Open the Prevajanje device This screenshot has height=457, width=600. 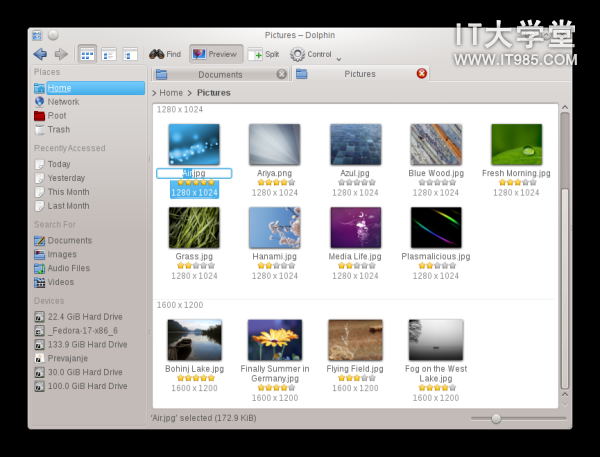point(89,358)
